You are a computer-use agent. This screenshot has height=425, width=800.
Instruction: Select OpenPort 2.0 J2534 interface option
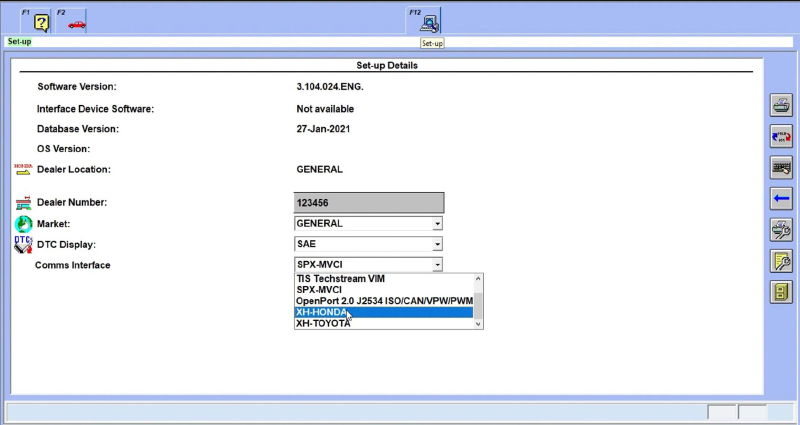[x=383, y=301]
